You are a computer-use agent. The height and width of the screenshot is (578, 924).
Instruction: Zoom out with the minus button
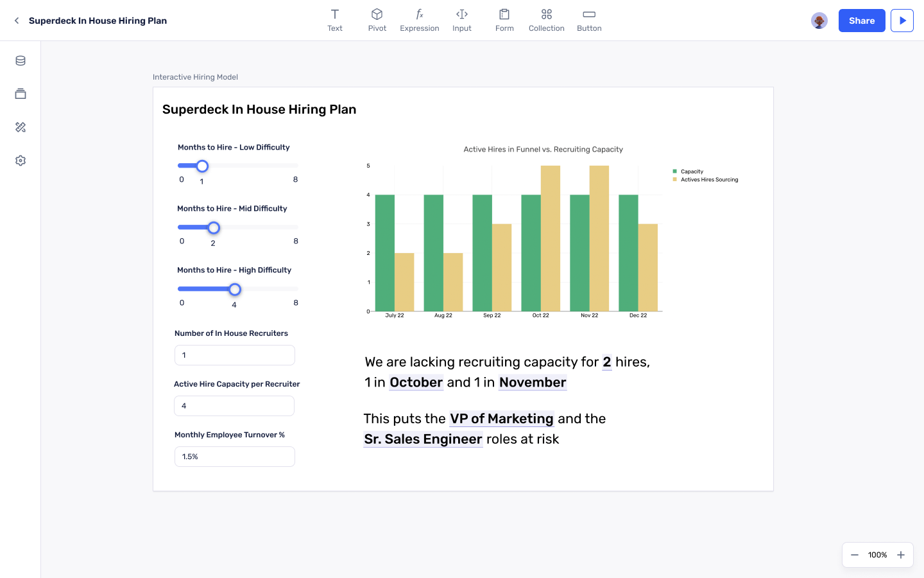pyautogui.click(x=855, y=555)
